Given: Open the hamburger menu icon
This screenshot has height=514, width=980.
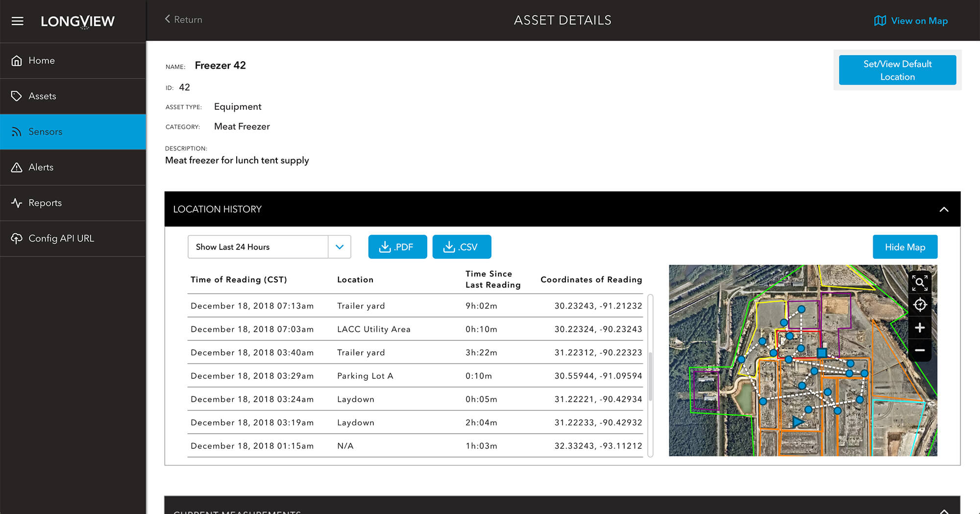Looking at the screenshot, I should (x=18, y=21).
